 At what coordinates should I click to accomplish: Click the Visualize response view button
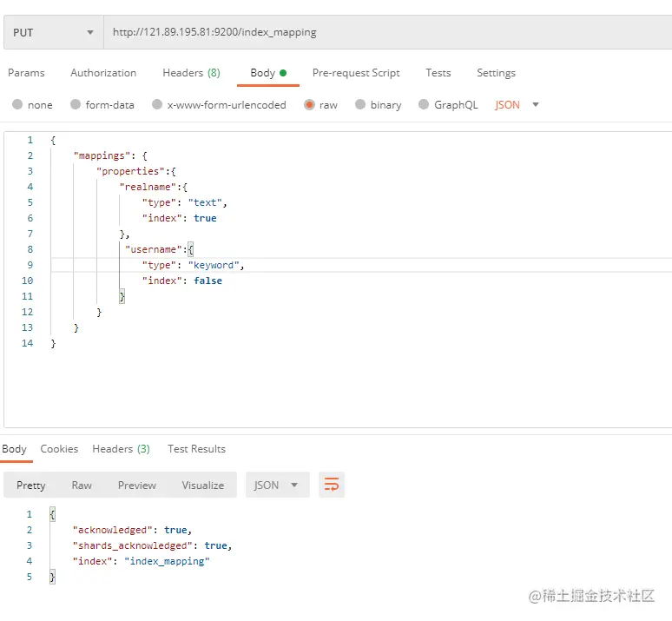202,485
